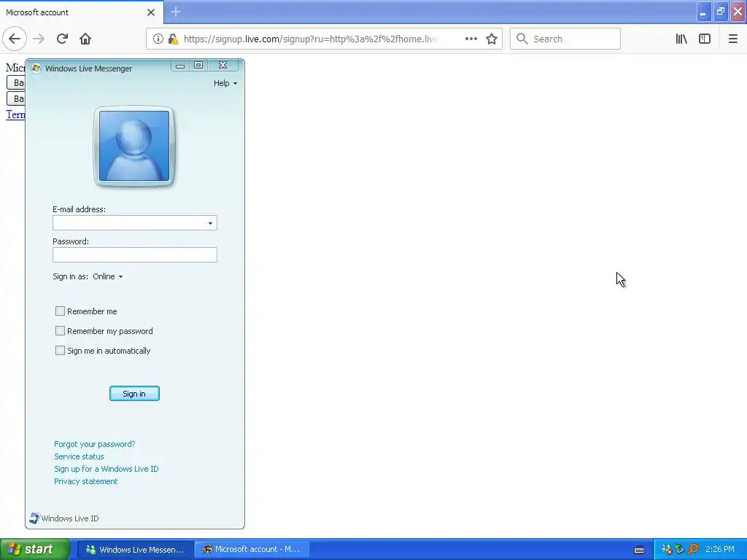This screenshot has height=560, width=747.
Task: Minimize the Firefox browser window
Action: (703, 12)
